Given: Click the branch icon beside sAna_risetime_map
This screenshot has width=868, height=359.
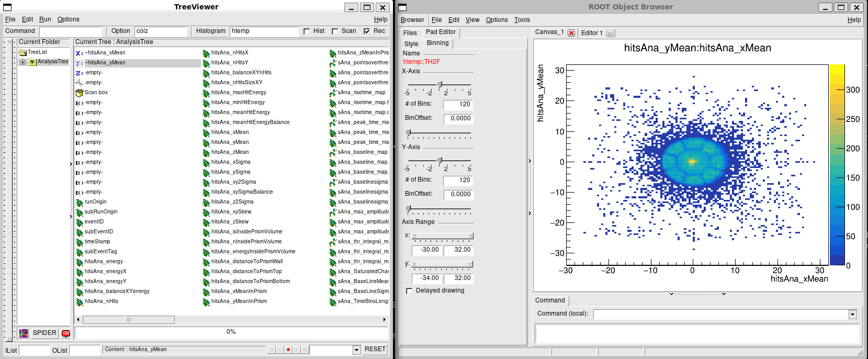Looking at the screenshot, I should [333, 93].
